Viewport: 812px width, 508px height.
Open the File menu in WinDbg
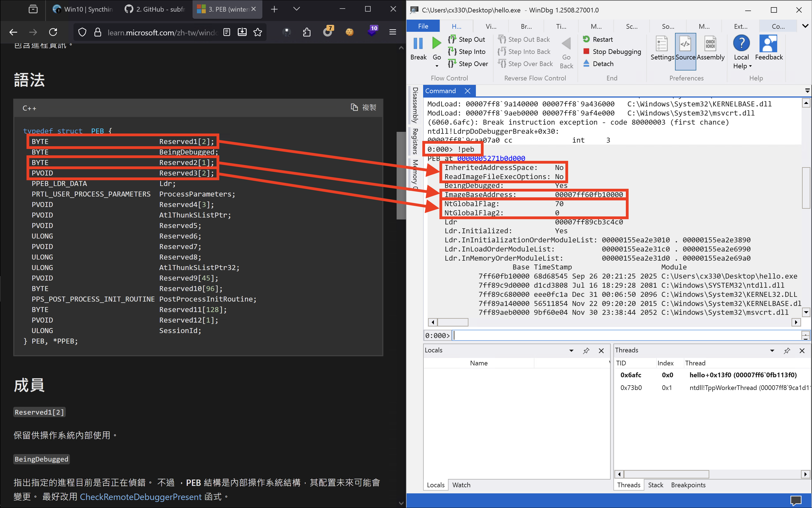point(423,26)
